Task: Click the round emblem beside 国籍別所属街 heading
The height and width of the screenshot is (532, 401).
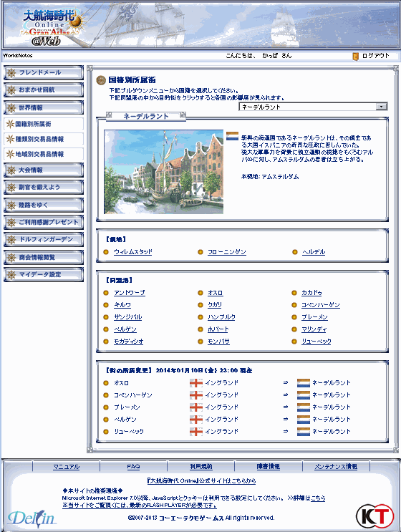Action: 101,80
